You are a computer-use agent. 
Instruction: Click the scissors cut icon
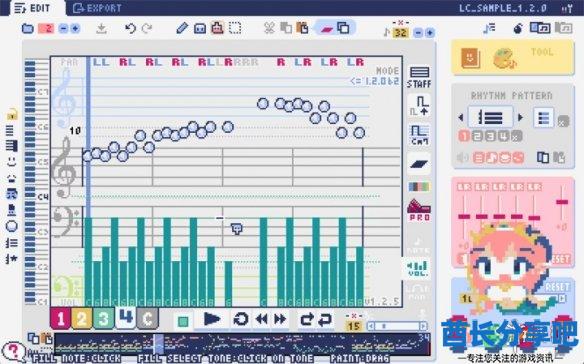(x=269, y=28)
